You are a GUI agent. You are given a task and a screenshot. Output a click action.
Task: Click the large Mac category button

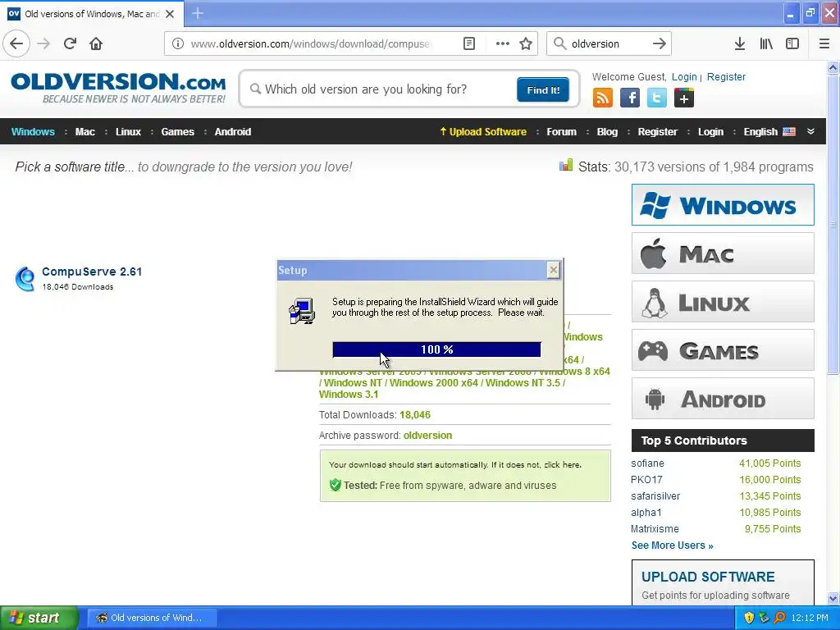coord(723,253)
